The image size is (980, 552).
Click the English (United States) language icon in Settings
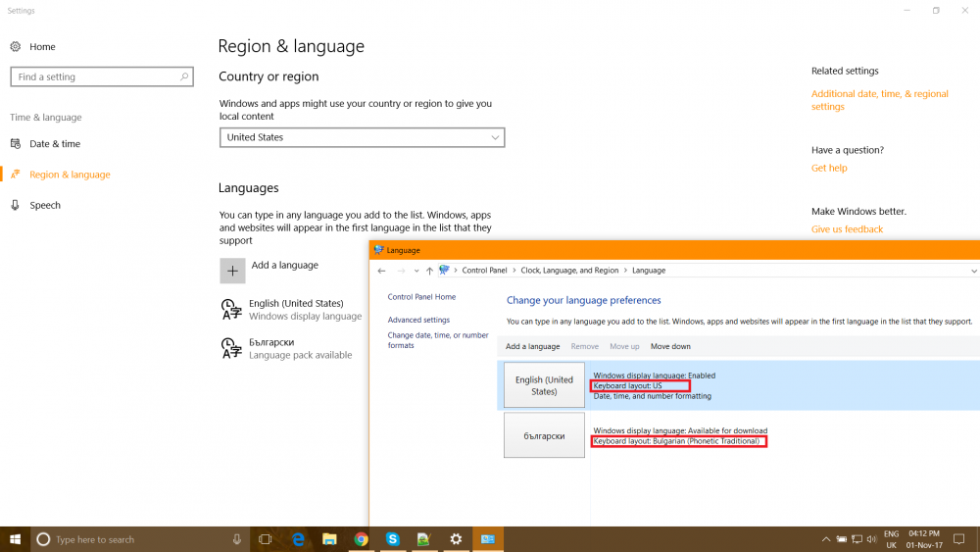point(231,310)
